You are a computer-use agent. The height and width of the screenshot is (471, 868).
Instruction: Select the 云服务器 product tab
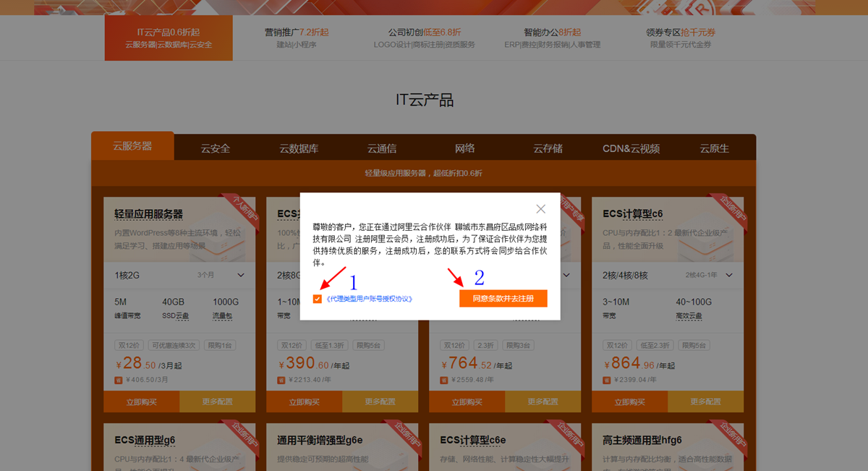[x=132, y=145]
